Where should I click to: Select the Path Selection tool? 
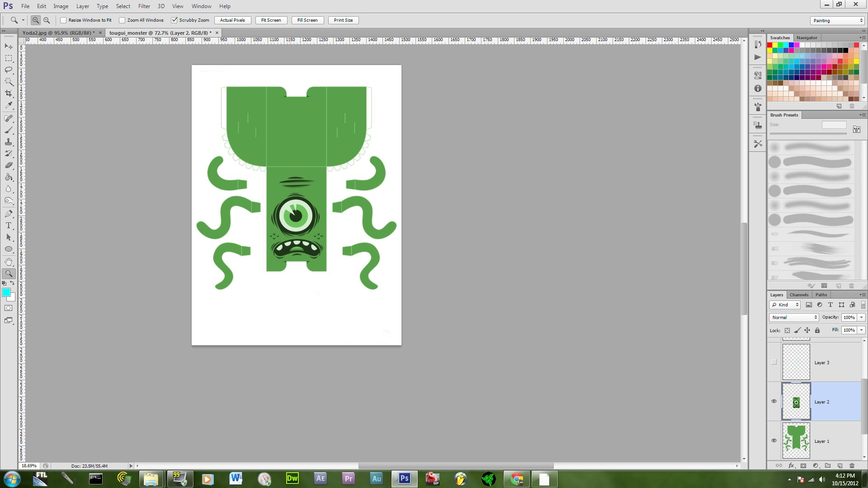pos(9,237)
